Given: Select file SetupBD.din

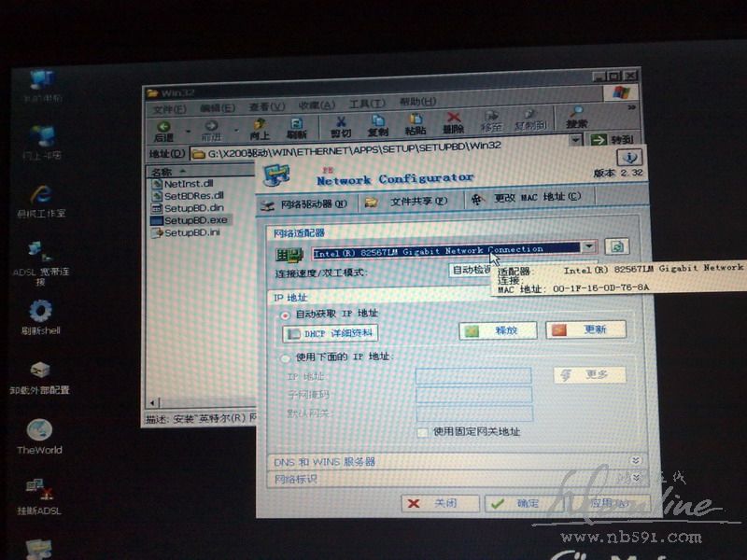Looking at the screenshot, I should click(187, 208).
